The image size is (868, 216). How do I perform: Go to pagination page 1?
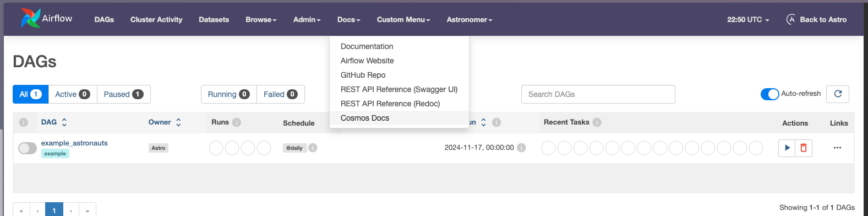(54, 210)
